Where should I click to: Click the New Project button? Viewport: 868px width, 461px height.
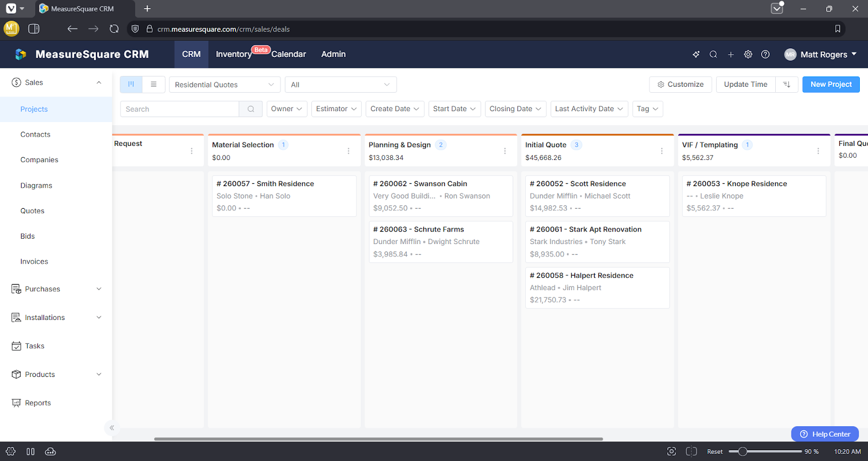831,85
